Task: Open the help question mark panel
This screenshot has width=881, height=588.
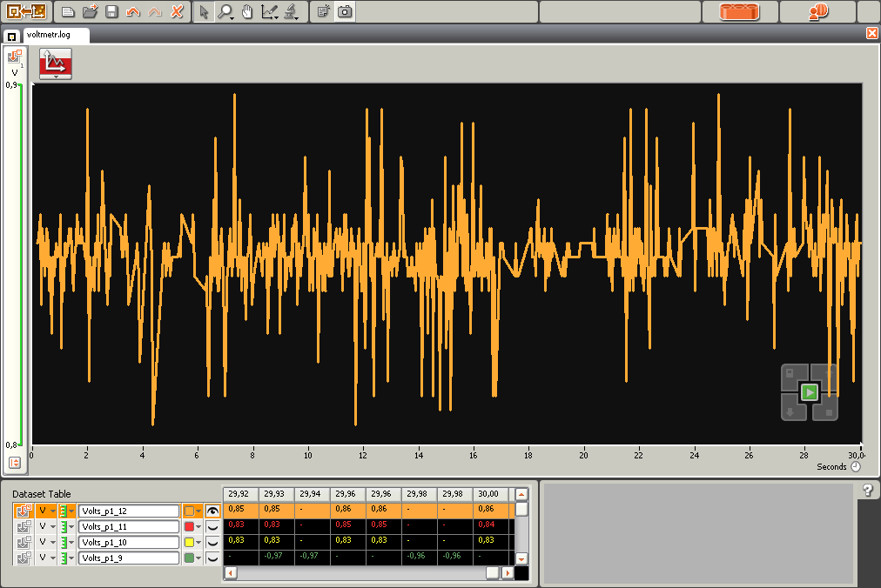Action: coord(868,491)
